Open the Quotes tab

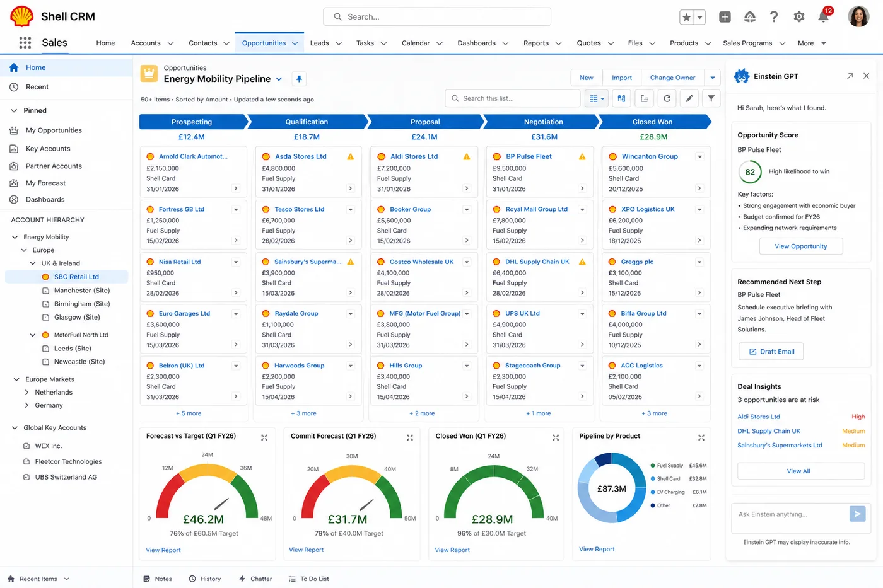pos(588,43)
